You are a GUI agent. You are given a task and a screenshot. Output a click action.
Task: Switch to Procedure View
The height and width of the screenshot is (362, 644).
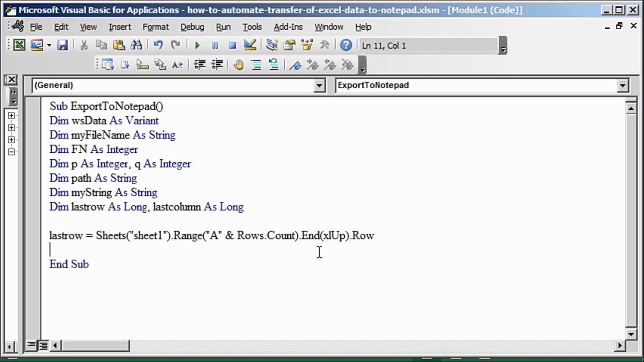click(31, 345)
